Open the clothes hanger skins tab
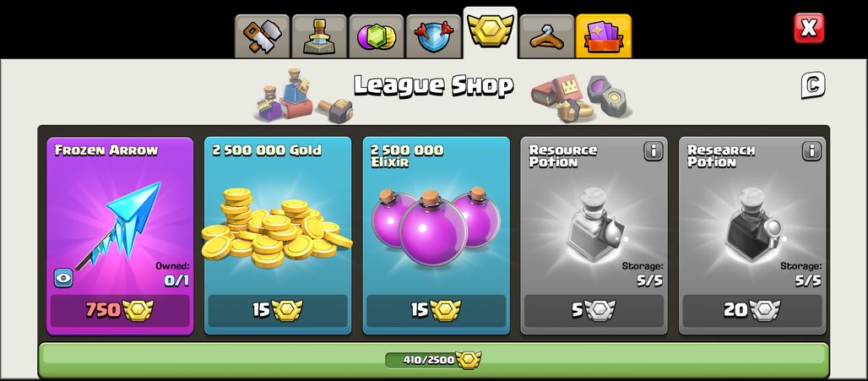 coord(546,36)
